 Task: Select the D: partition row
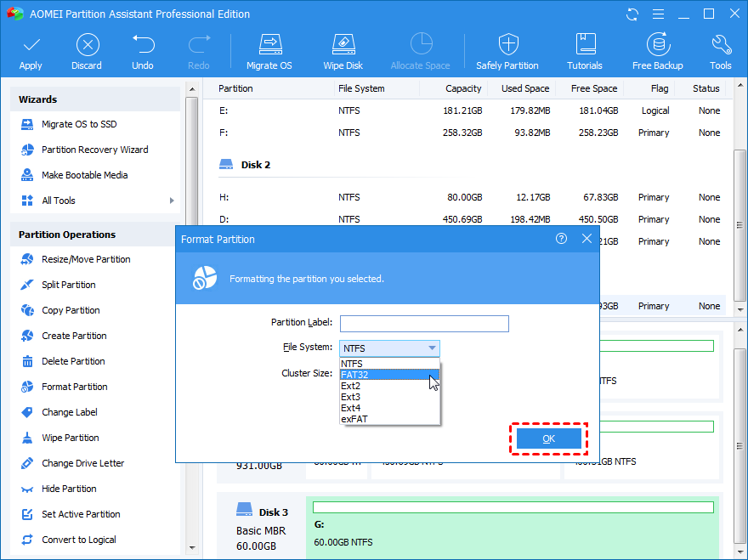(470, 219)
